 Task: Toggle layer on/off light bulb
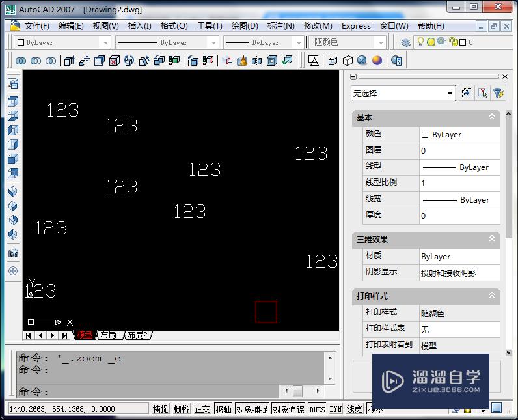tap(420, 42)
